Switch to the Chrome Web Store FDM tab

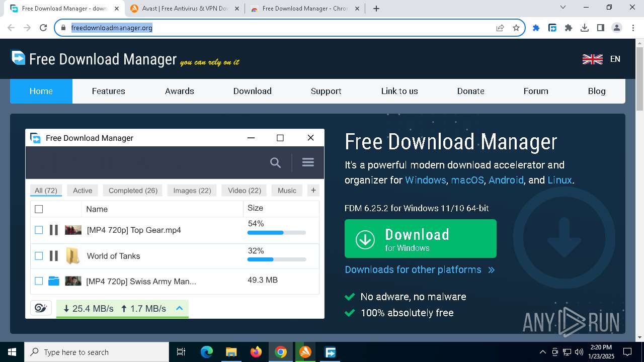(305, 9)
